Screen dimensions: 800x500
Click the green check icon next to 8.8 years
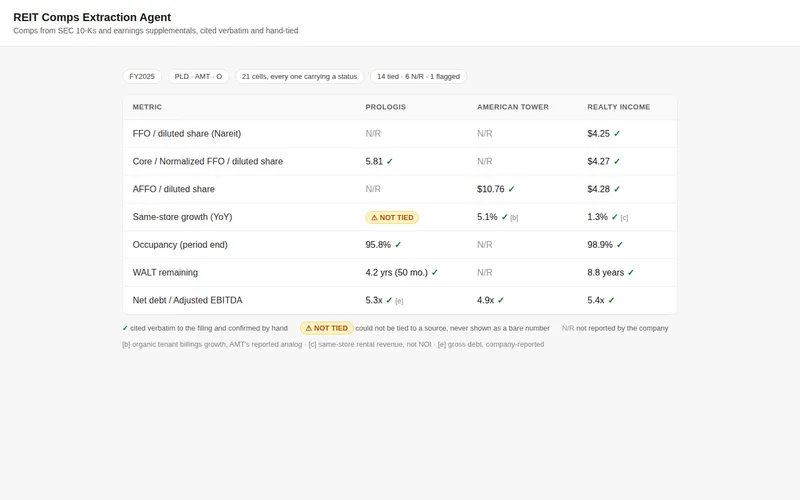(x=631, y=272)
